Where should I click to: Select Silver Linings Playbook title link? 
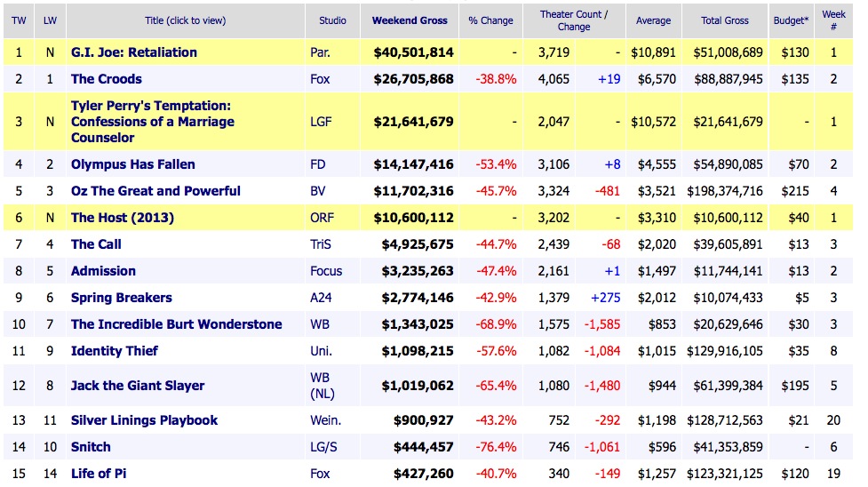[144, 420]
